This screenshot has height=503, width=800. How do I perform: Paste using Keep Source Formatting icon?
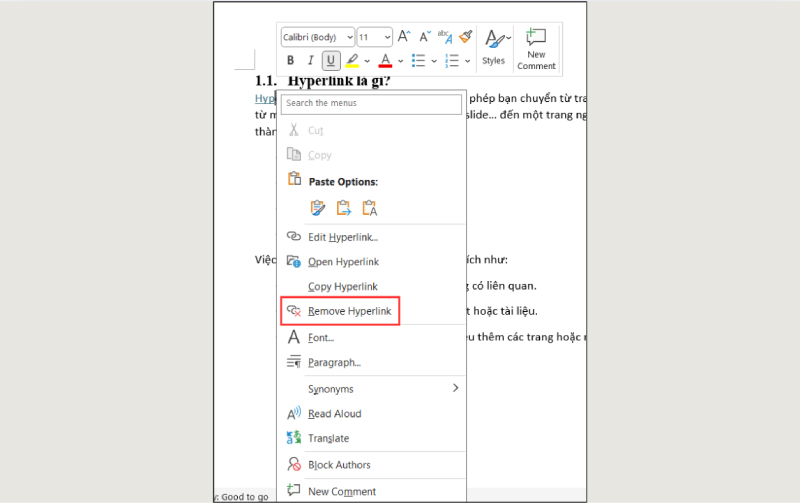tap(317, 208)
